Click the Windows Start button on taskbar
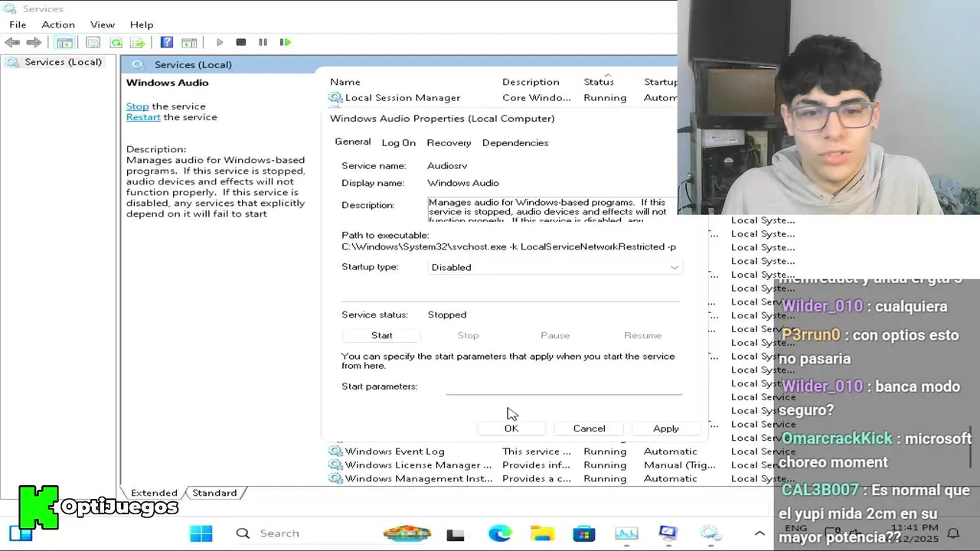The height and width of the screenshot is (551, 980). tap(201, 533)
